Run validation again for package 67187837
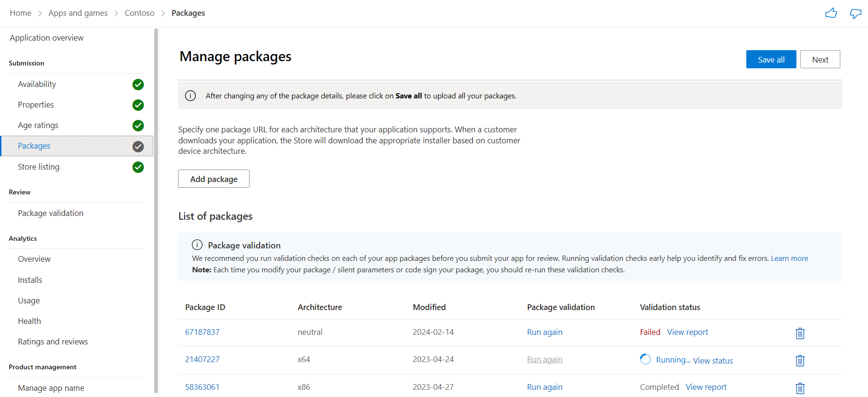This screenshot has height=397, width=868. pos(544,332)
